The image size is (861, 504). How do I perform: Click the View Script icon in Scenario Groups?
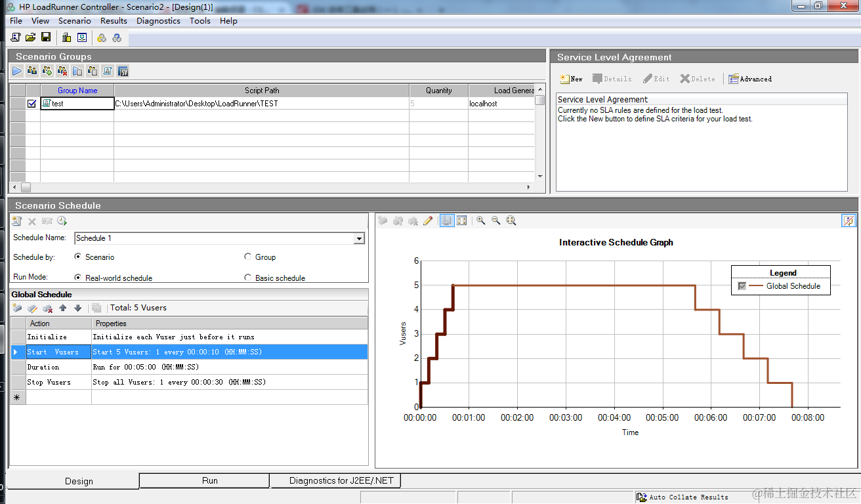(108, 71)
